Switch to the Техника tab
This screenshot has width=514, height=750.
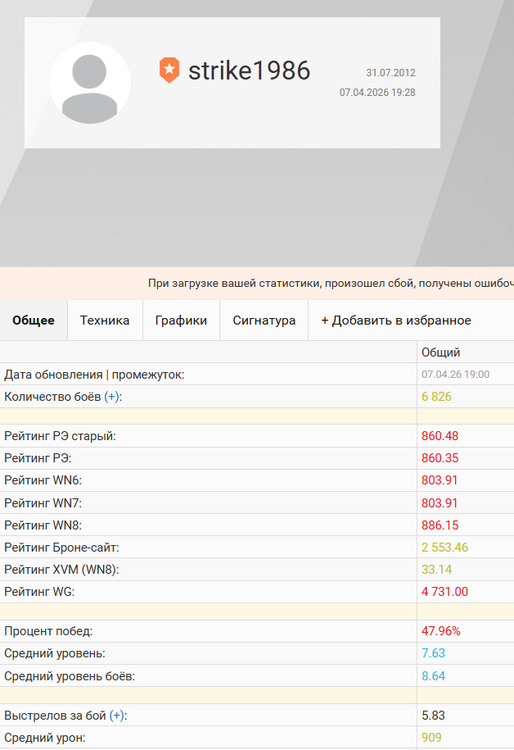click(105, 320)
